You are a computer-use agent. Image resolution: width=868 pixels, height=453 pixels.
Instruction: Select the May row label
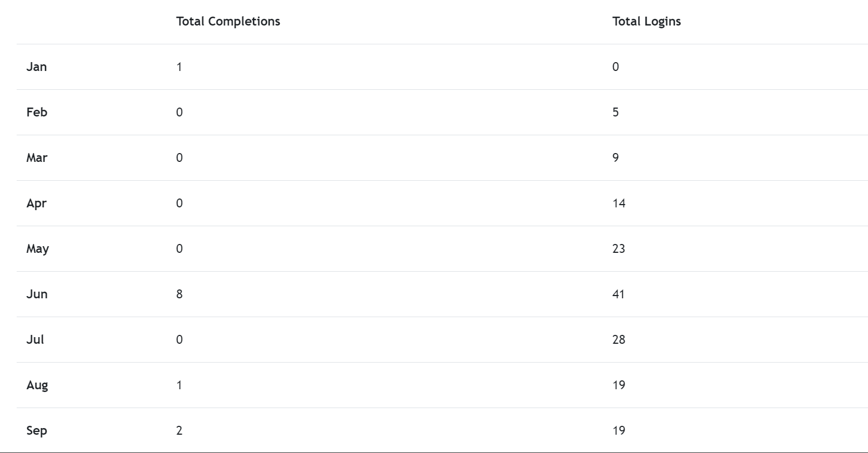coord(37,248)
